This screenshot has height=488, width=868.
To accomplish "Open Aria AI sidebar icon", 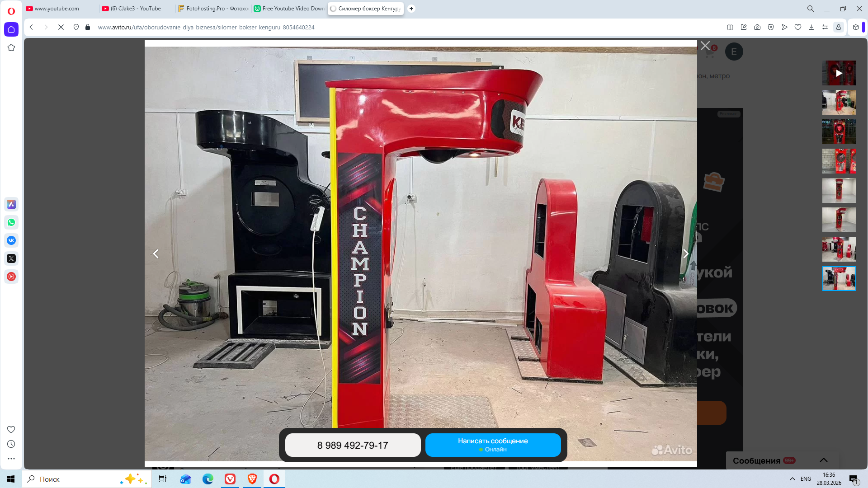I will [x=11, y=204].
